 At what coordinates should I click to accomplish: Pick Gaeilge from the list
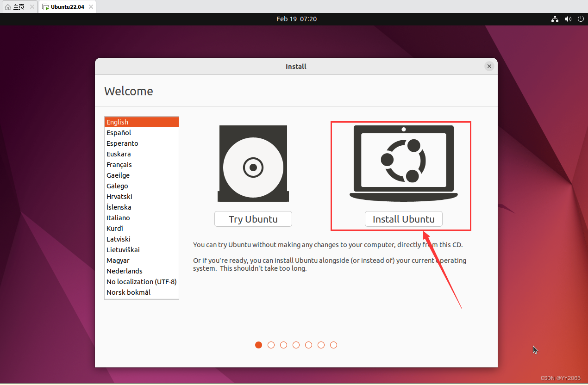[142, 175]
